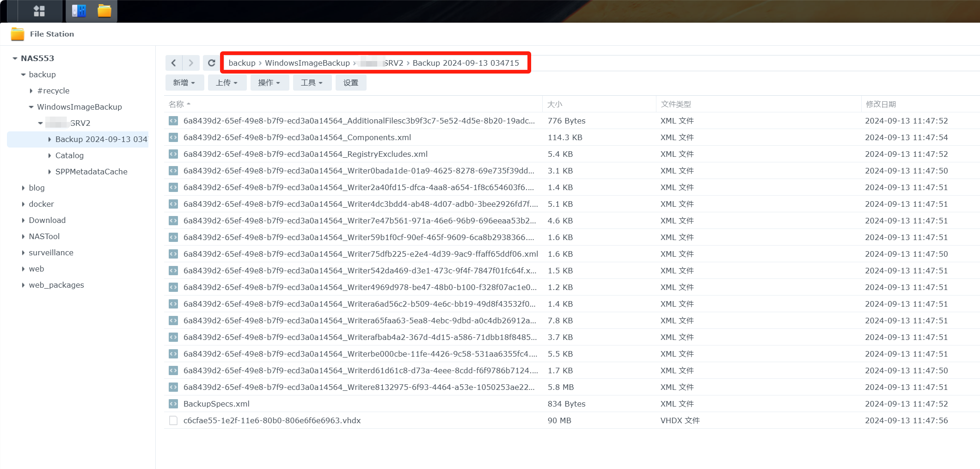Click the file icon of the .vhdx file

coord(173,420)
